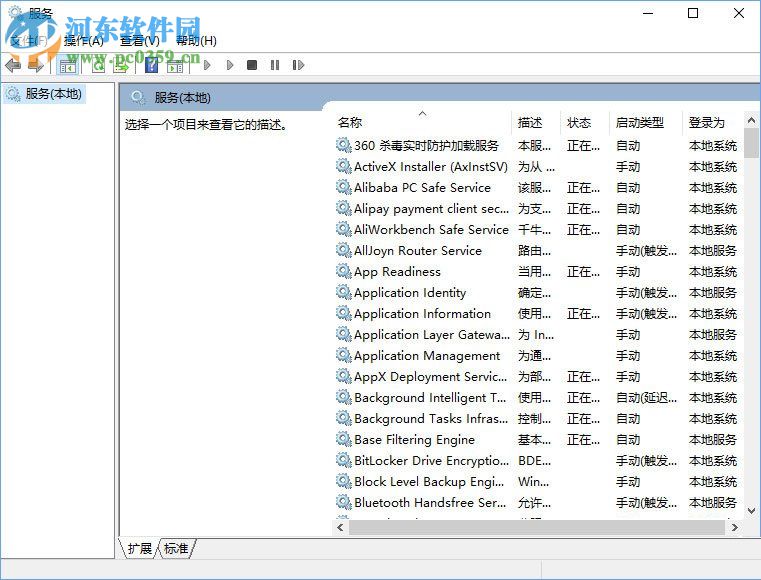Click the vertical scrollbar thumb
Image resolution: width=761 pixels, height=580 pixels.
[x=751, y=143]
